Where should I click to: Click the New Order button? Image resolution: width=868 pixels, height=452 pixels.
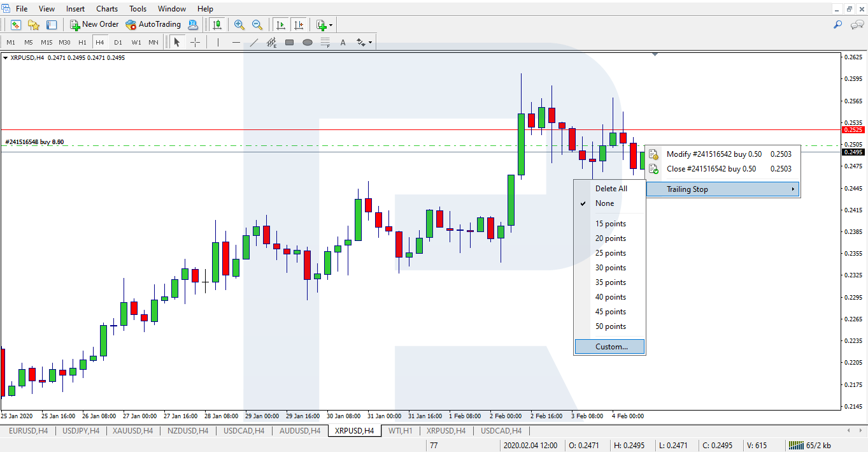[94, 24]
